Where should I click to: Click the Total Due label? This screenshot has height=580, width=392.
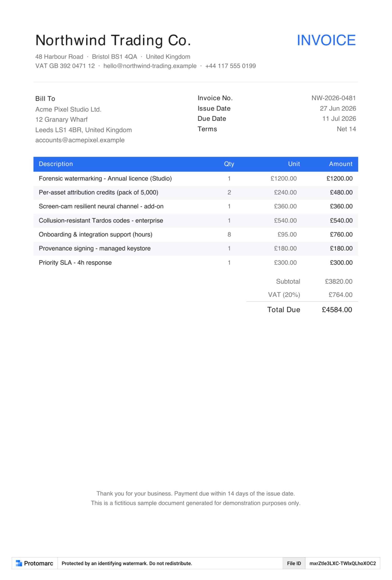click(284, 310)
